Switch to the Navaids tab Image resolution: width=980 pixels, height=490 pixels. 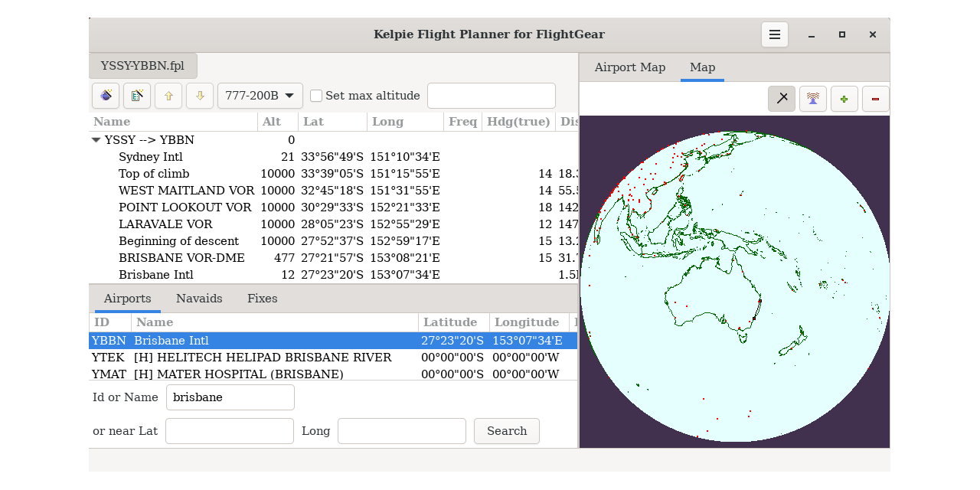pyautogui.click(x=199, y=299)
